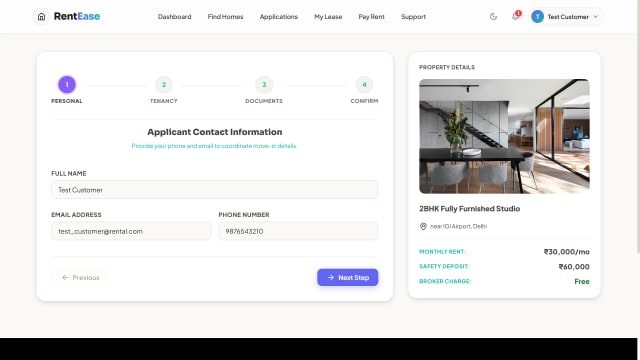The width and height of the screenshot is (640, 360).
Task: Open notifications from the bell icon
Action: click(516, 16)
